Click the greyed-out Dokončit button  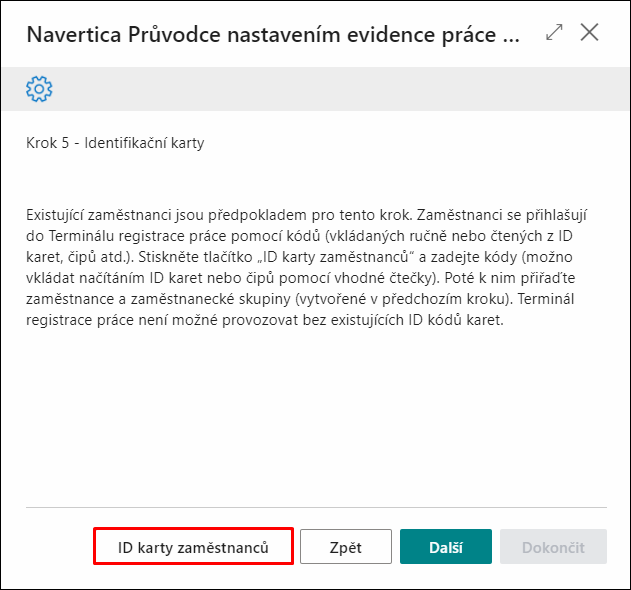tap(553, 547)
